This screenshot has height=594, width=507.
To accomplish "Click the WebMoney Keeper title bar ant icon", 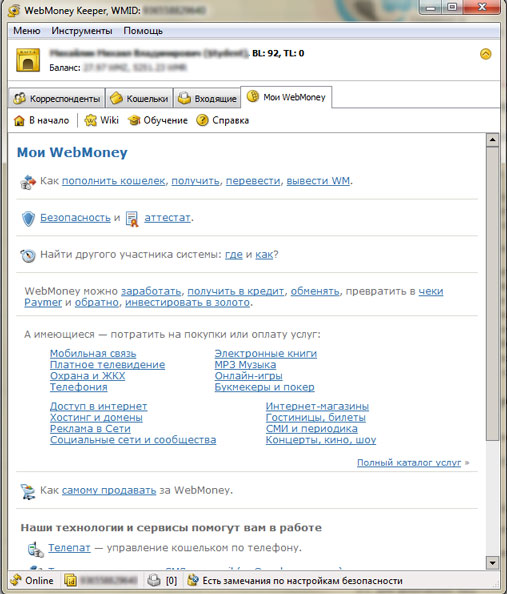I will pos(14,10).
